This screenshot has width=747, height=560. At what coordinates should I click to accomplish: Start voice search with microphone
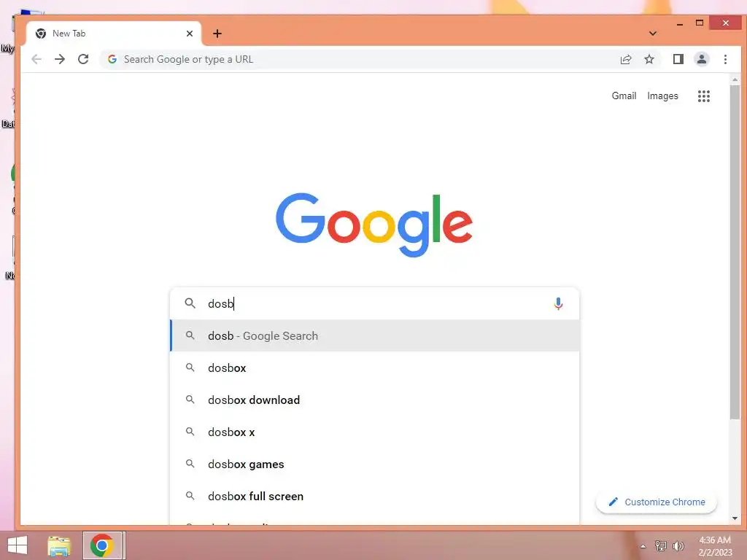[x=558, y=303]
